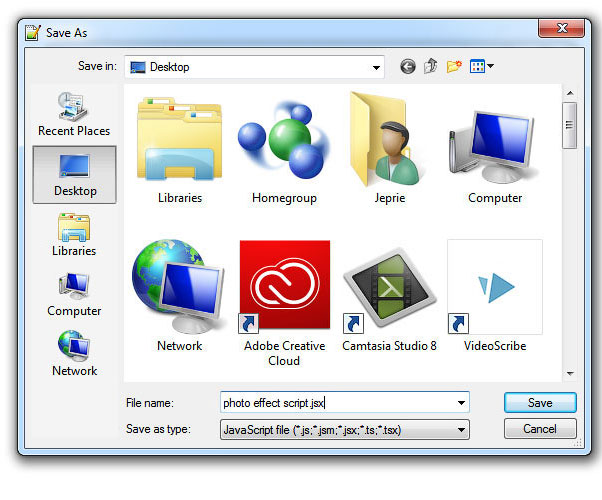602x500 pixels.
Task: Select the Network item in file list
Action: tap(179, 295)
